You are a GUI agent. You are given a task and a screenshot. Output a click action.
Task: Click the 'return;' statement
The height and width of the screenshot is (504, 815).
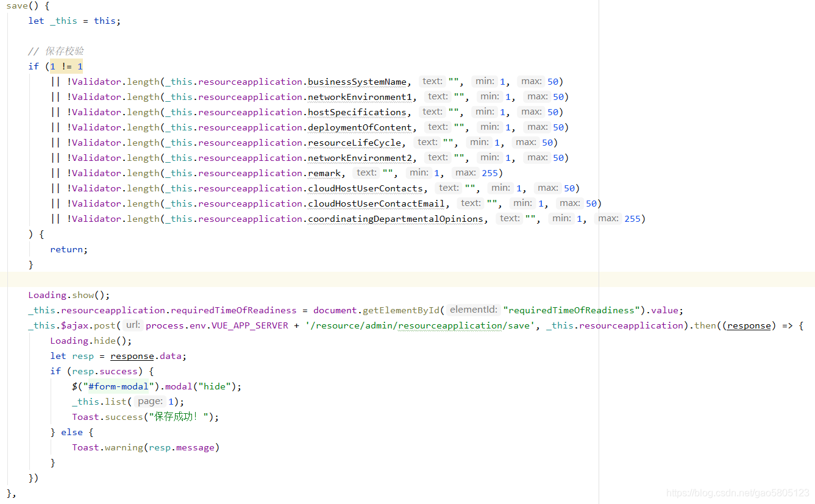69,249
